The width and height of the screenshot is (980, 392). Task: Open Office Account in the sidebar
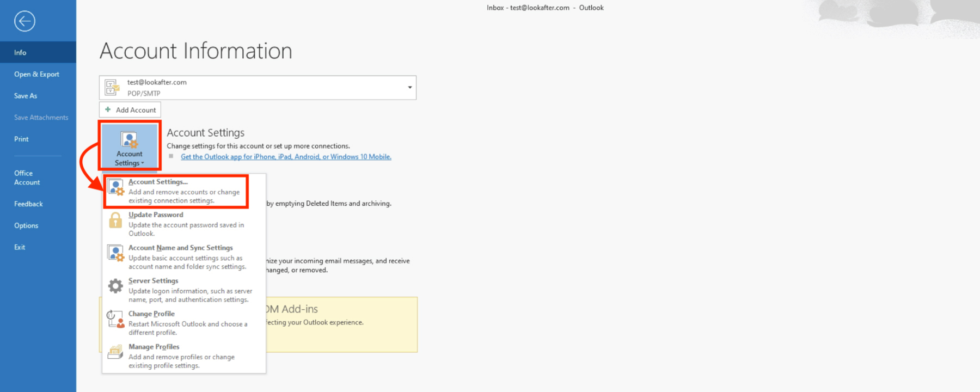(27, 178)
